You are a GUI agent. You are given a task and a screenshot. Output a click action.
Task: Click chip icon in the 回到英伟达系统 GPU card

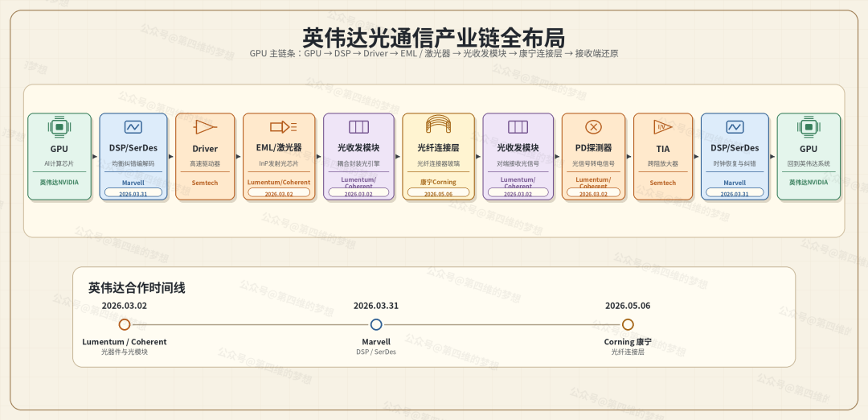[809, 127]
